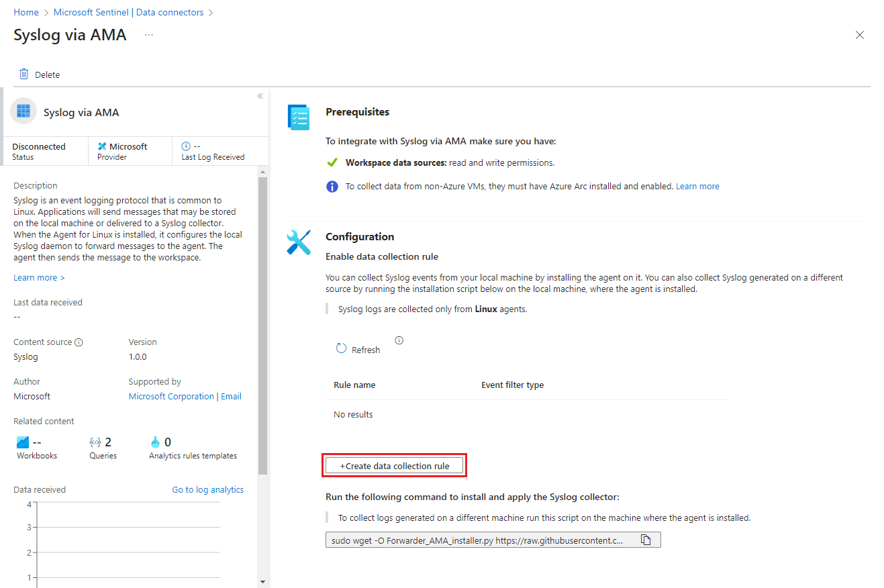
Task: Click the Syslog via AMA connector icon
Action: 23,111
